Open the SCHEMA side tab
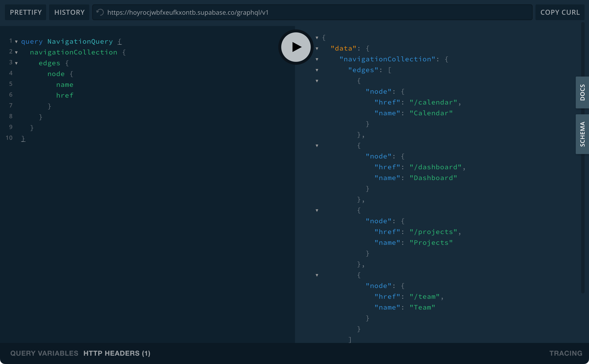The image size is (589, 364). (x=582, y=134)
